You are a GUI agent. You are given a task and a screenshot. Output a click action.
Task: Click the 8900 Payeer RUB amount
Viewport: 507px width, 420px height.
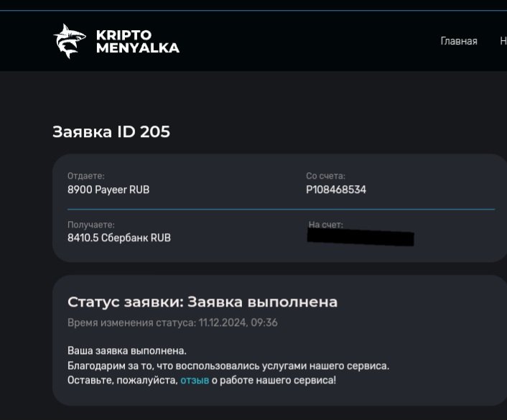(x=108, y=190)
